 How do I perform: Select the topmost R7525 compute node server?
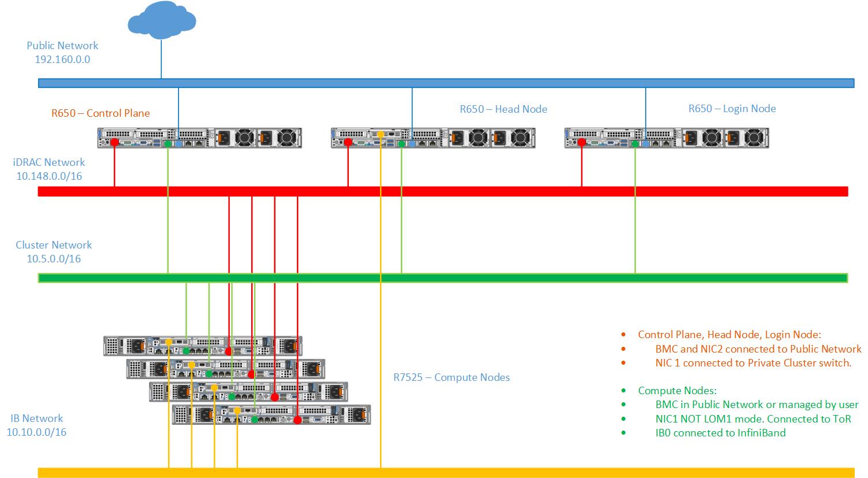click(203, 346)
